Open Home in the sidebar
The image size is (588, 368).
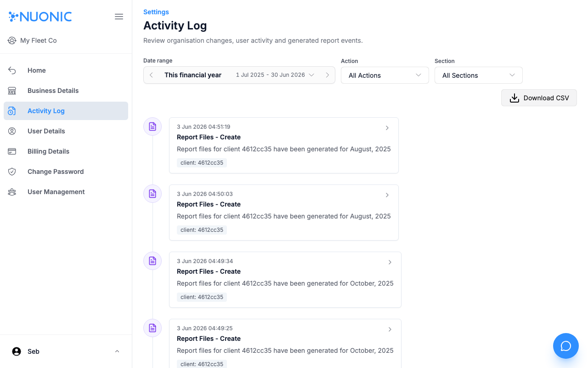click(x=66, y=70)
